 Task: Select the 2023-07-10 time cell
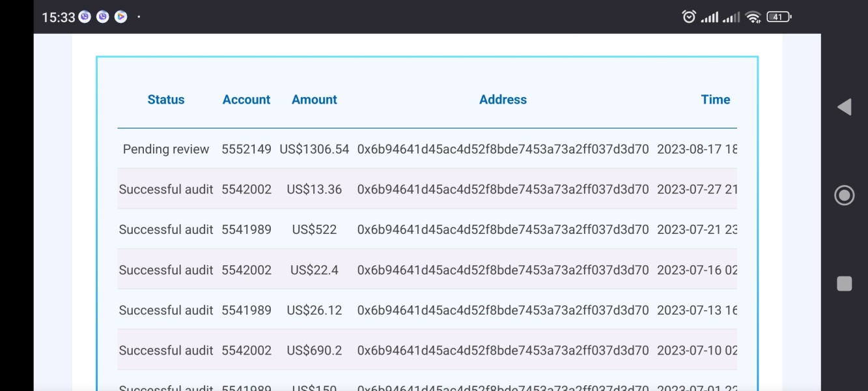697,351
